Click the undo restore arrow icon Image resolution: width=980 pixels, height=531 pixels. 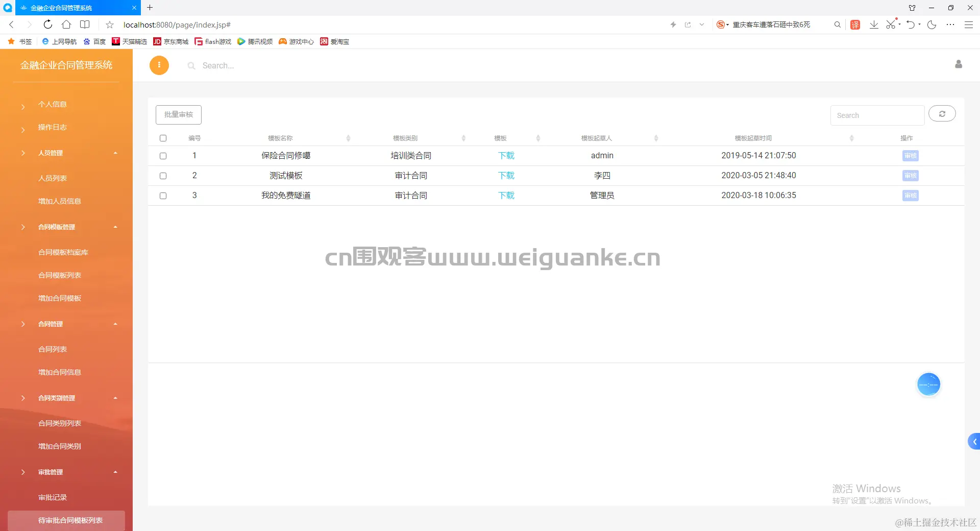911,25
